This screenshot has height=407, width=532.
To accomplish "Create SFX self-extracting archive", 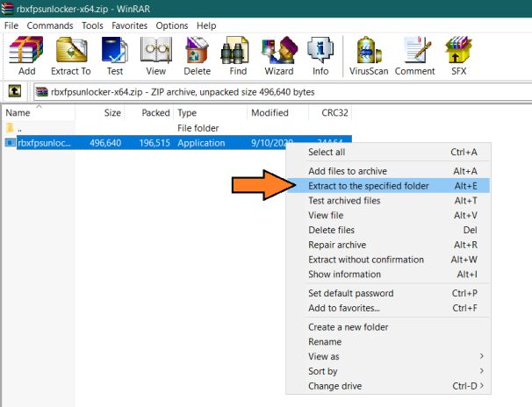I will (x=459, y=56).
